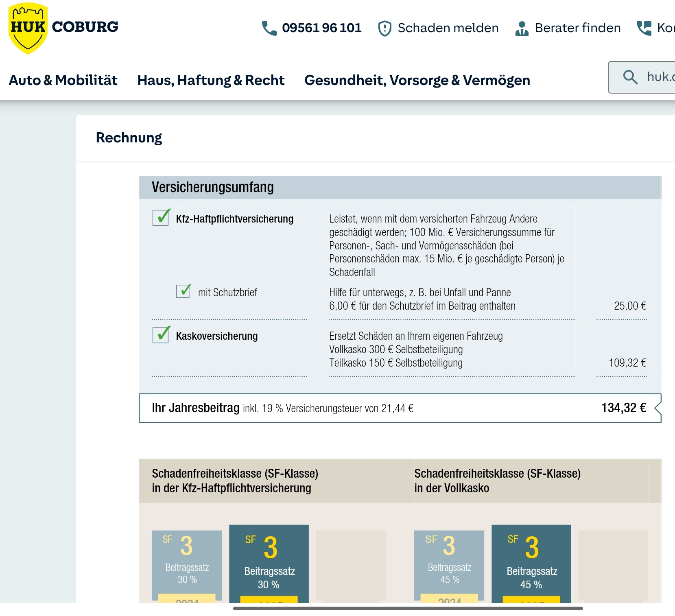Expand the Auto & Mobilität menu
675x616 pixels.
coord(63,80)
